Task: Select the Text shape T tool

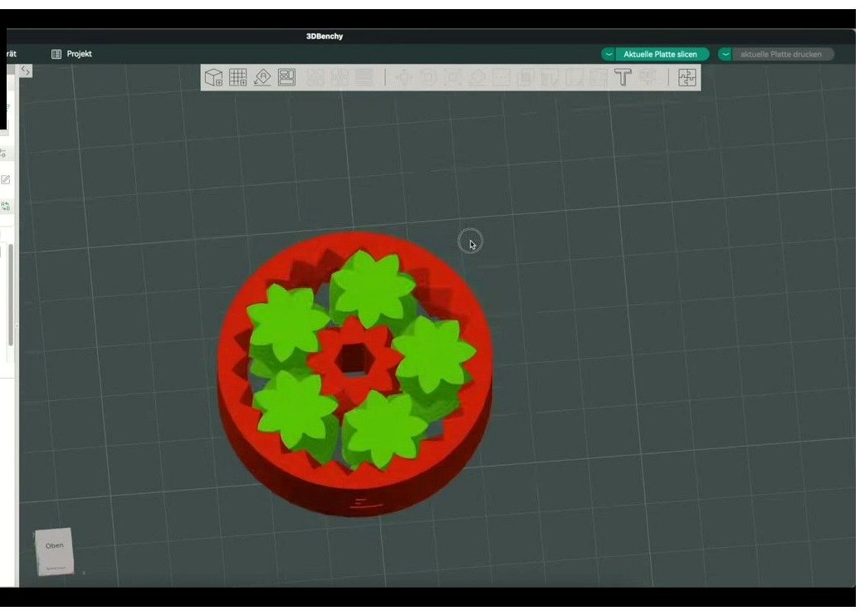Action: click(x=623, y=77)
